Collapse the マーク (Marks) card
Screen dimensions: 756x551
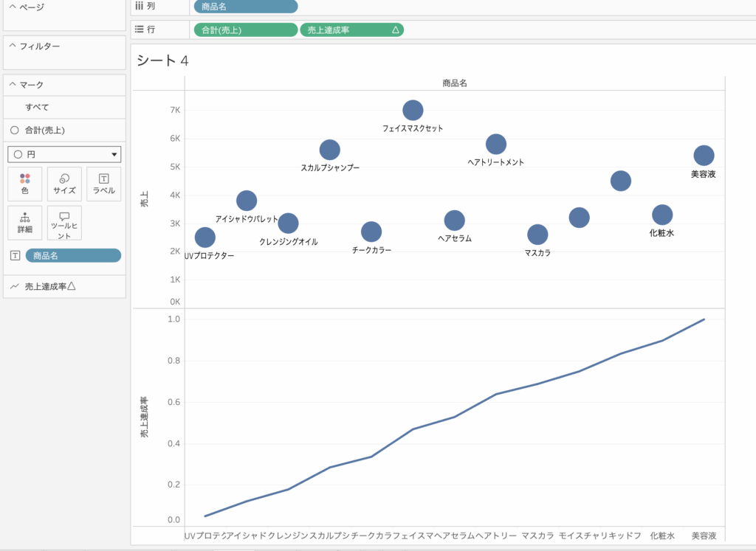point(13,84)
